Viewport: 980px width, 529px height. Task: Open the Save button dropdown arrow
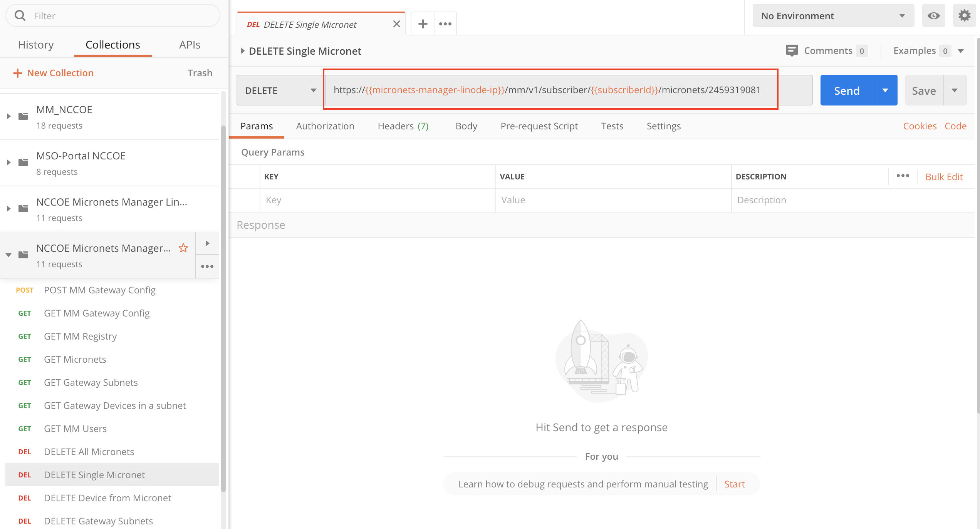[x=955, y=90]
